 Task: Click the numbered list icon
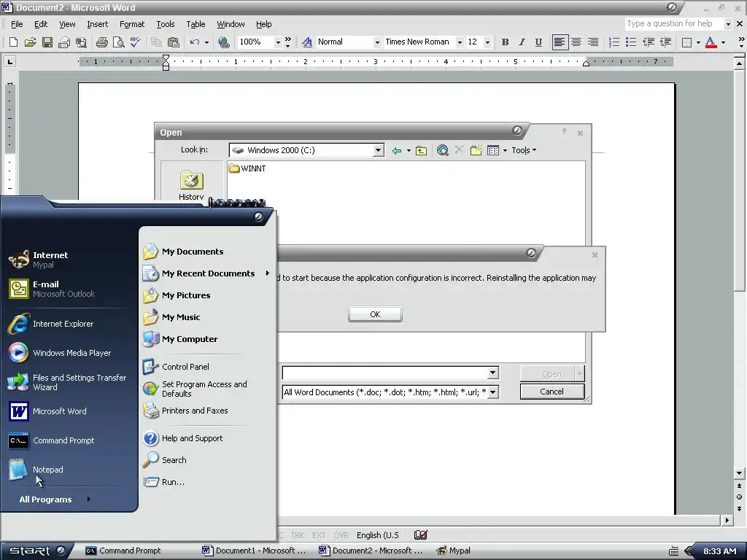tap(614, 42)
